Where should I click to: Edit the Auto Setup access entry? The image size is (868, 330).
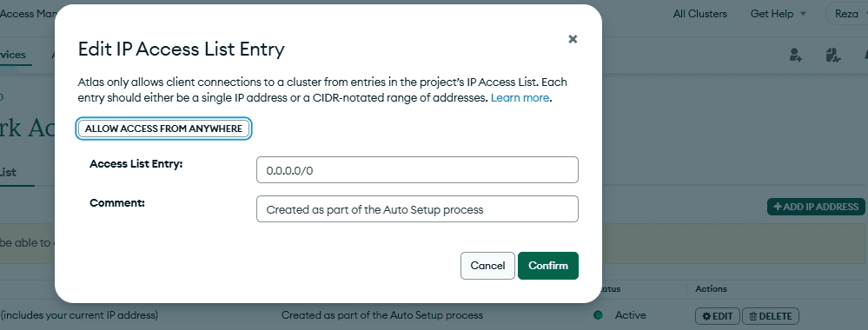point(718,316)
